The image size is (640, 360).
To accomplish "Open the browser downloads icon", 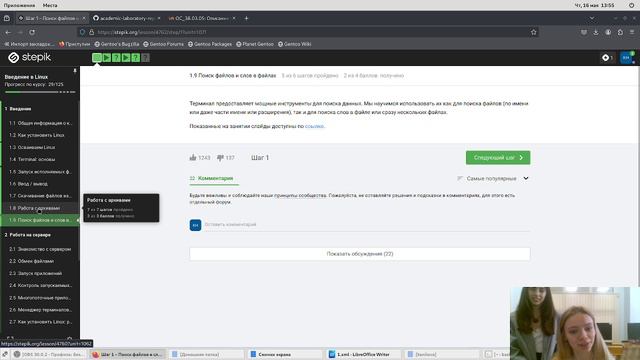I will click(x=596, y=32).
